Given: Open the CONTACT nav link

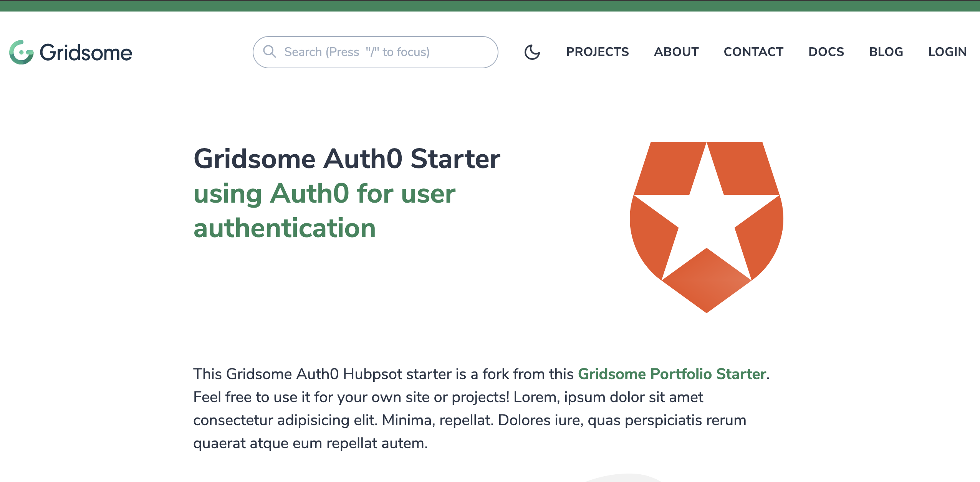Looking at the screenshot, I should coord(753,52).
